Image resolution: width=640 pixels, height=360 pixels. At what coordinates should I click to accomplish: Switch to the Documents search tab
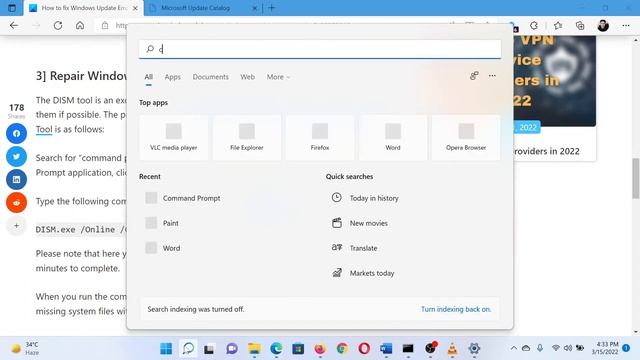[x=211, y=77]
